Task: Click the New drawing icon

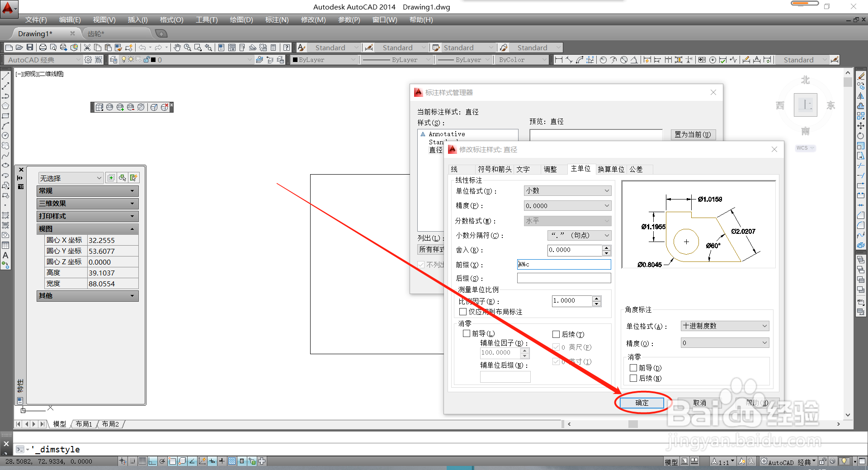Action: [9, 47]
